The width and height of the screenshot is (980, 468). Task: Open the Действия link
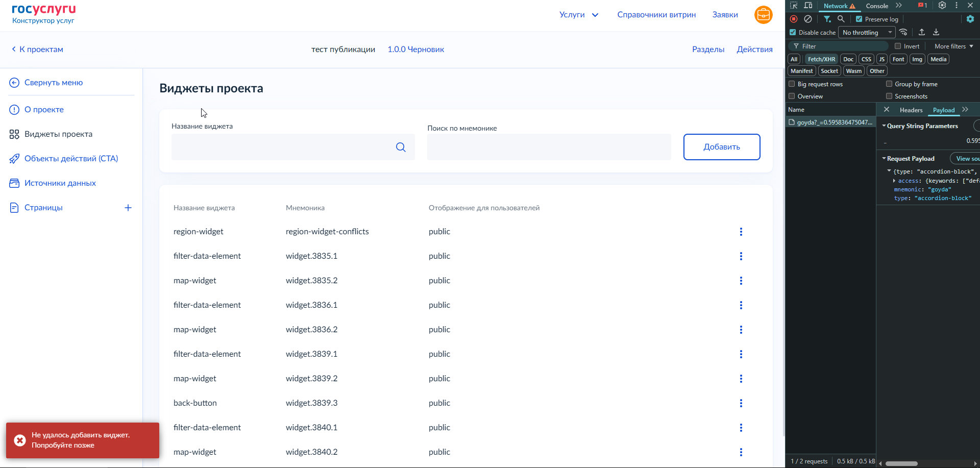click(754, 50)
